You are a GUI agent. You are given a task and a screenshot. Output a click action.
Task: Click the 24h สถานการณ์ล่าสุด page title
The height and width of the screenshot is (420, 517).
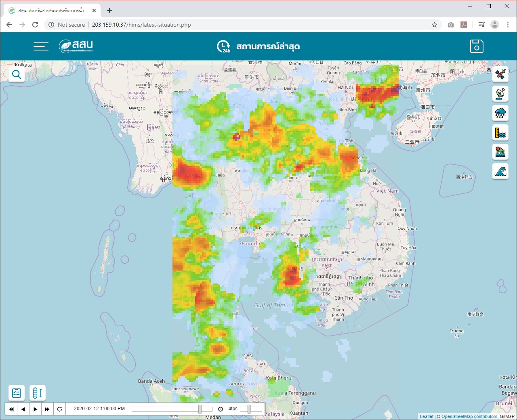coord(258,46)
